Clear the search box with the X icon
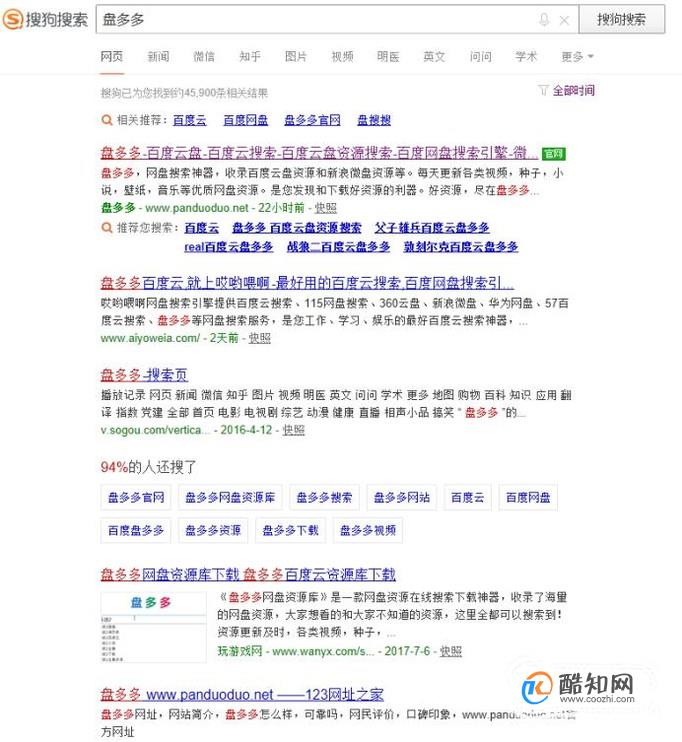Screen dimensions: 682x742 (564, 20)
